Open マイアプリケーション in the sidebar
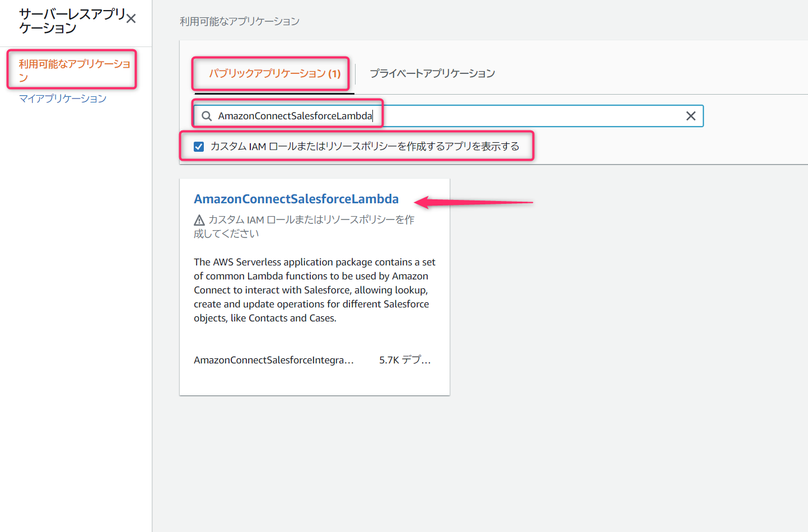Viewport: 808px width, 532px height. pyautogui.click(x=63, y=99)
